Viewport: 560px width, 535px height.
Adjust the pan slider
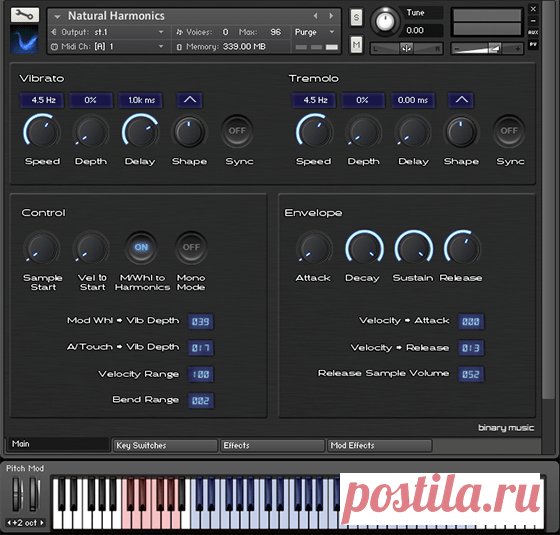tap(406, 49)
